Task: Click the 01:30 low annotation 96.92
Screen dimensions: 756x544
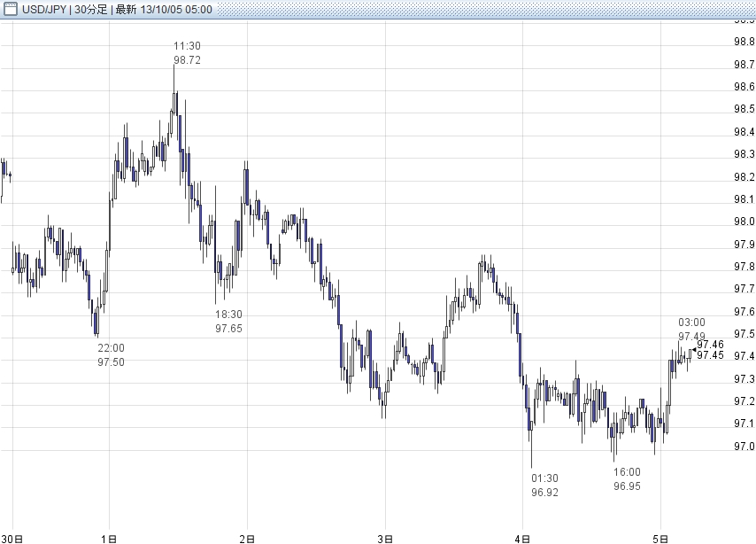Action: (544, 486)
